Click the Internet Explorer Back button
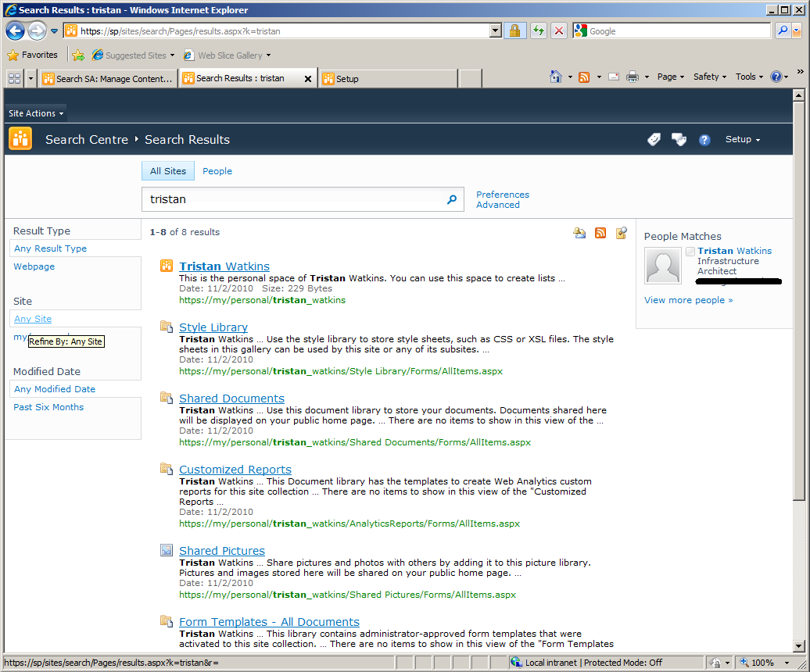 pyautogui.click(x=16, y=31)
